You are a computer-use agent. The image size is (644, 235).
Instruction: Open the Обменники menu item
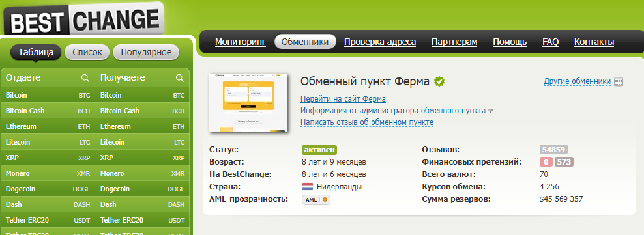(305, 42)
